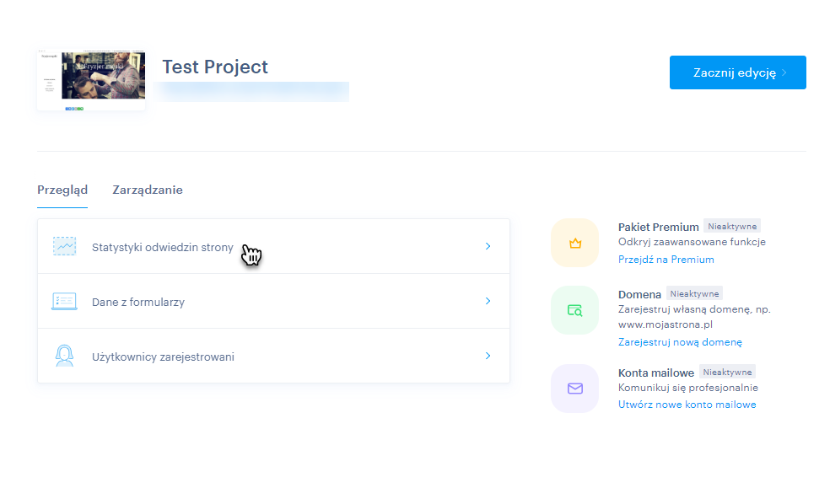Click the Domena heading
The height and width of the screenshot is (504, 830).
[x=639, y=295]
